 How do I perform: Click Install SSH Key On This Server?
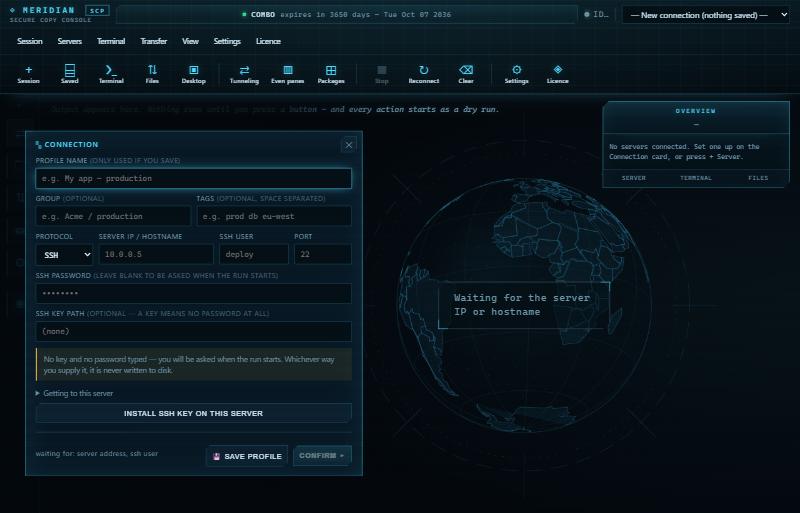(193, 413)
